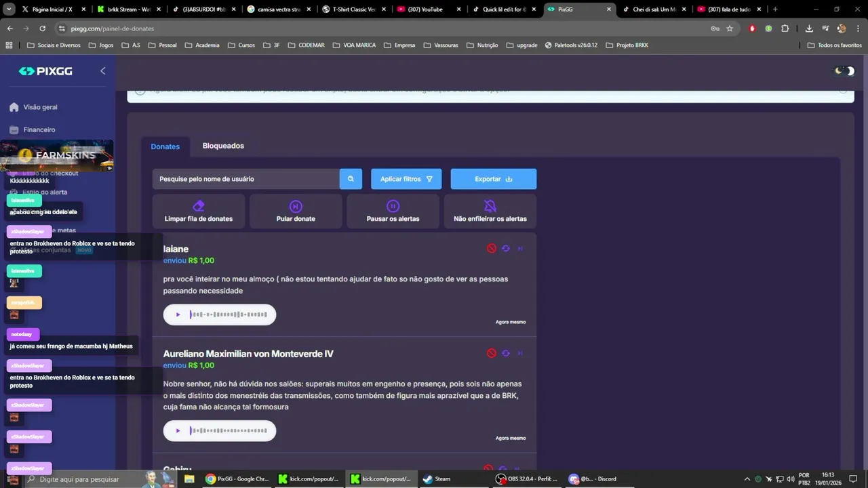Skip Aureliano Maximilian's donation
868x488 pixels.
coord(520,353)
